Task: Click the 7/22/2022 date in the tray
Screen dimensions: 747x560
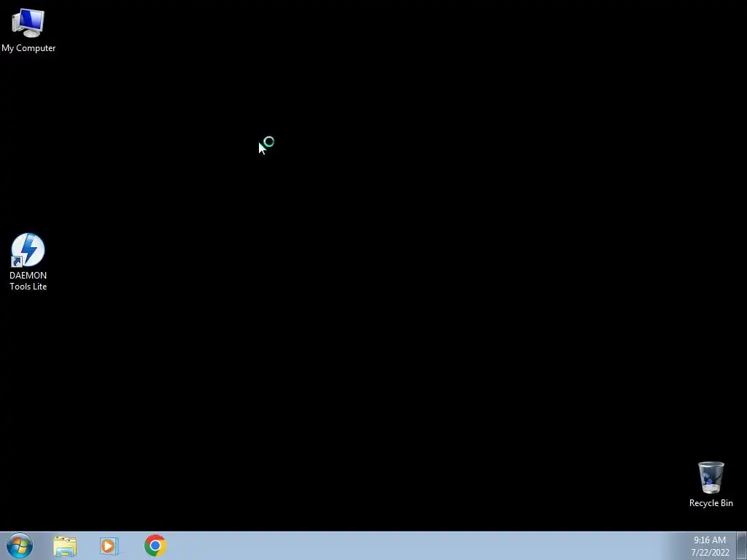Action: tap(710, 553)
